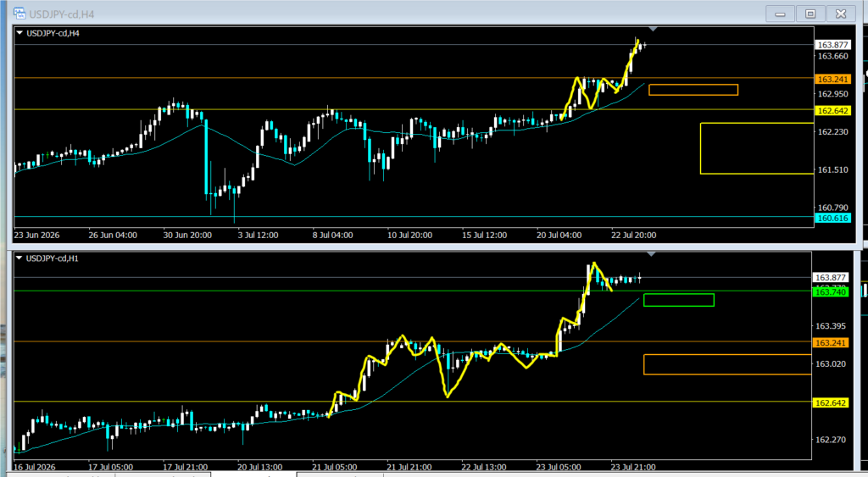
Task: Click the 20 Jul 13:00 time axis label
Action: pos(259,467)
